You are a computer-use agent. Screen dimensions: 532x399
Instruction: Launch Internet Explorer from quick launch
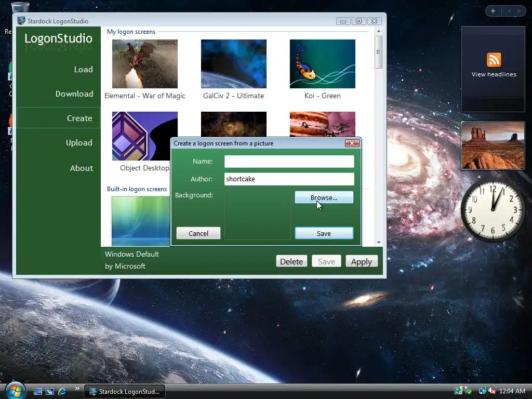(x=62, y=392)
